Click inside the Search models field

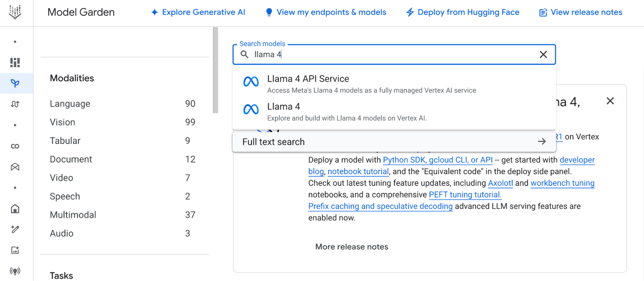[x=394, y=55]
